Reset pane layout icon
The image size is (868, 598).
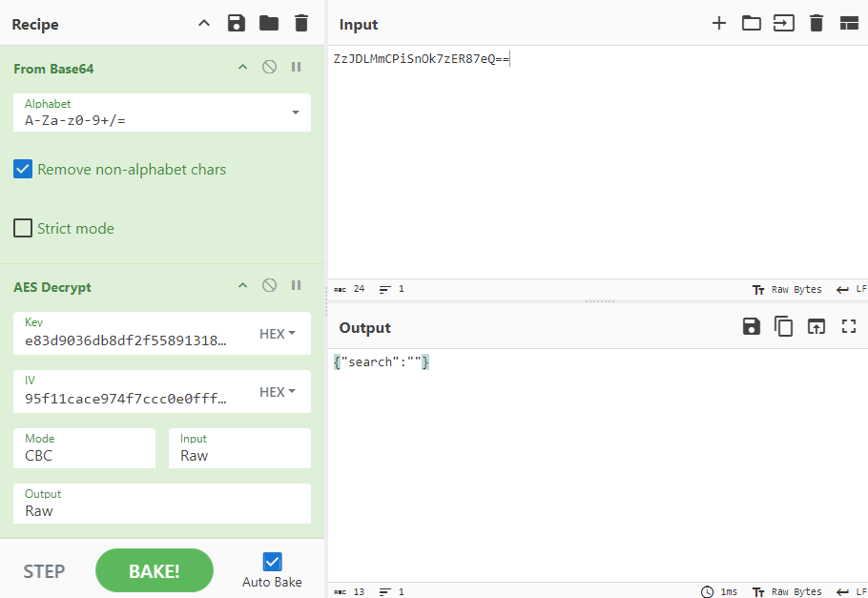[x=849, y=23]
